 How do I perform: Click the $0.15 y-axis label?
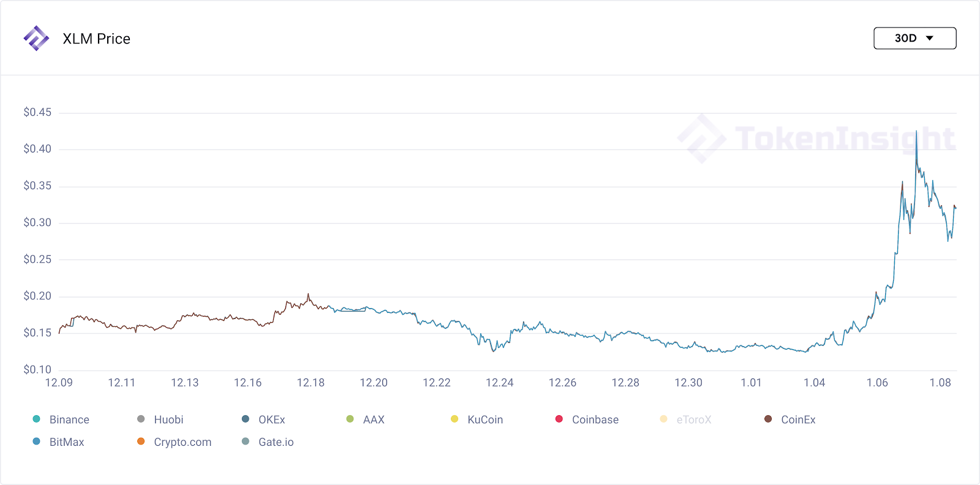[37, 333]
